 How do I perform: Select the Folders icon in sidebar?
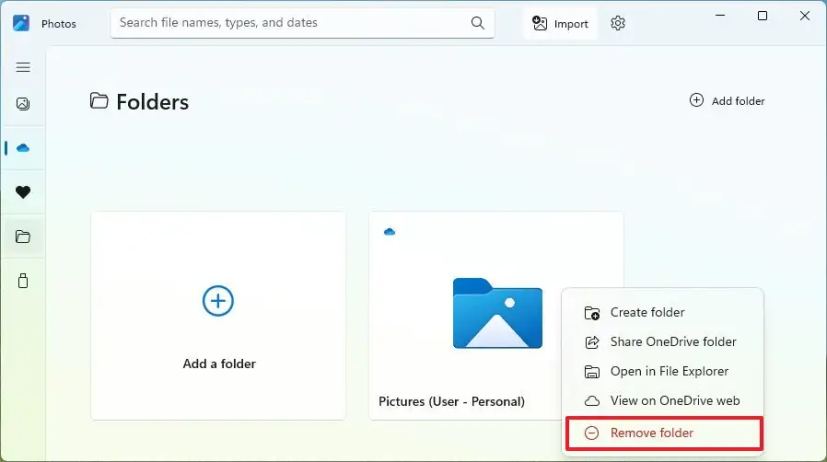coord(23,236)
